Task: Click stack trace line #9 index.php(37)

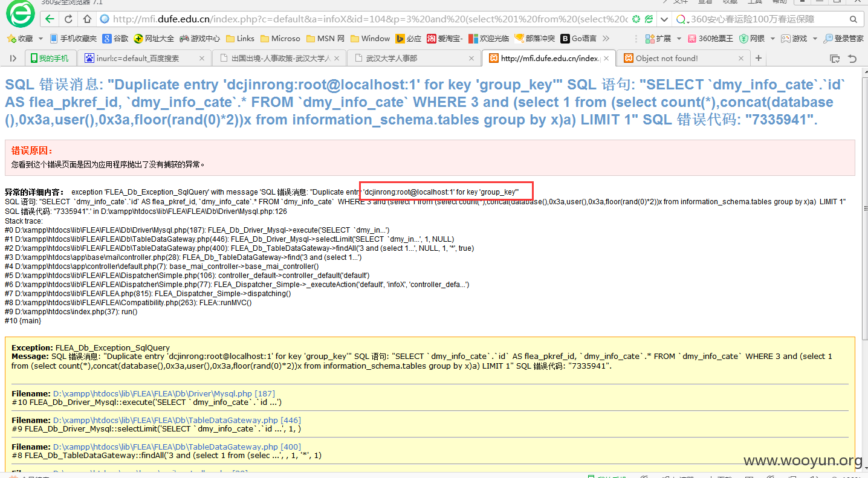Action: coord(71,312)
